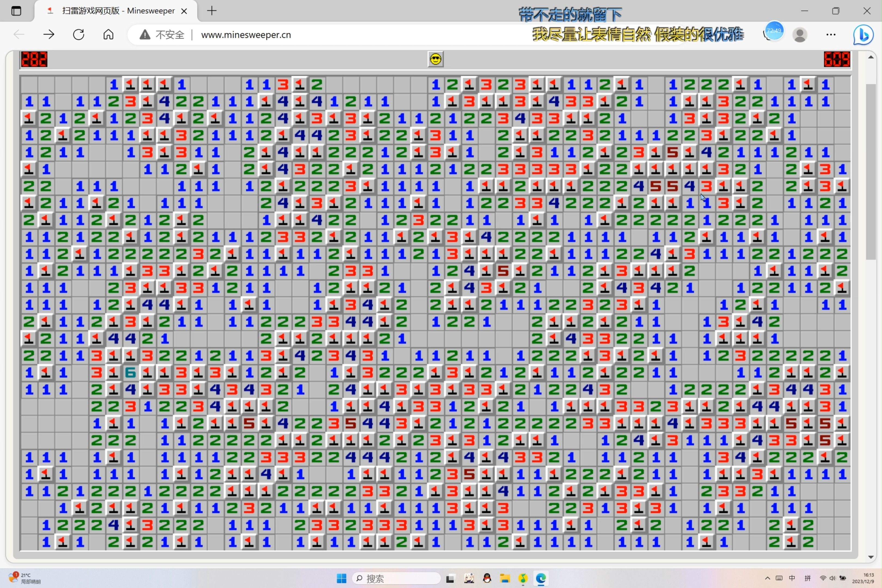Click the Windows Start button
The height and width of the screenshot is (588, 882).
click(x=341, y=578)
